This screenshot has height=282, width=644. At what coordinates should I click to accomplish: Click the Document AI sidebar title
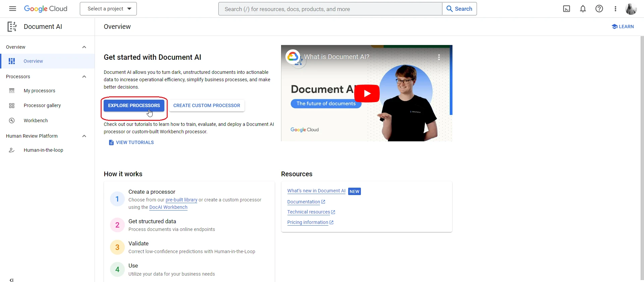click(43, 27)
